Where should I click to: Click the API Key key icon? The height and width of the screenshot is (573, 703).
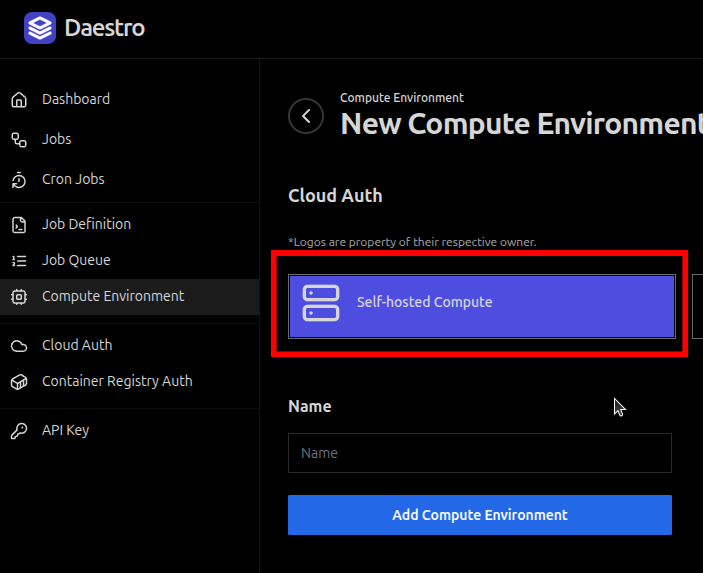pos(19,431)
